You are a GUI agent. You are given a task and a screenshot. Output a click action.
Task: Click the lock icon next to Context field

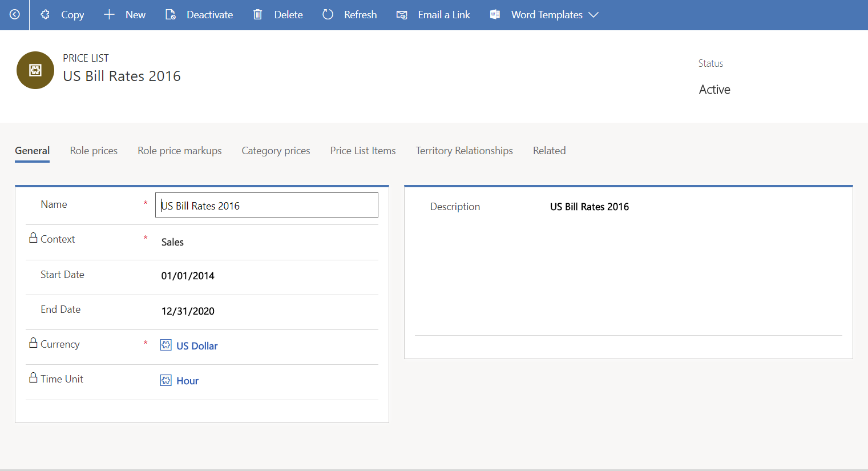[34, 237]
